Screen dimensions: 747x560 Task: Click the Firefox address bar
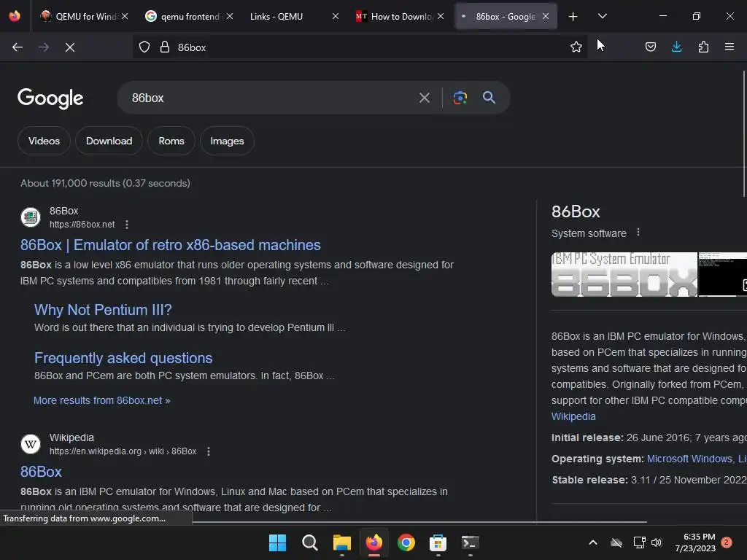click(360, 47)
